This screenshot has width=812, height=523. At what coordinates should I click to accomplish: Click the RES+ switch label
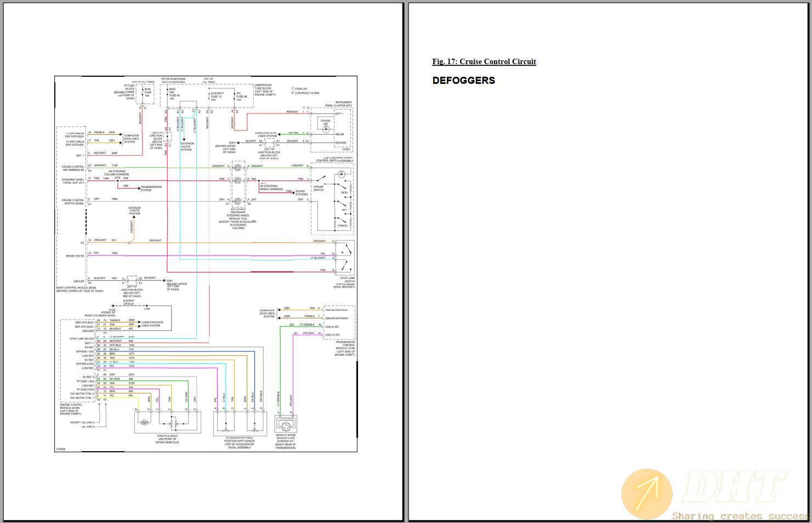tap(344, 193)
